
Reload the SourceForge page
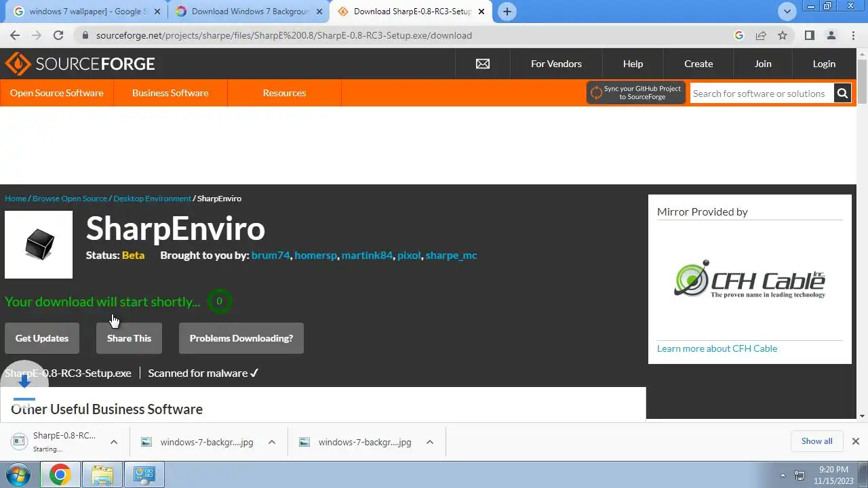(x=58, y=35)
